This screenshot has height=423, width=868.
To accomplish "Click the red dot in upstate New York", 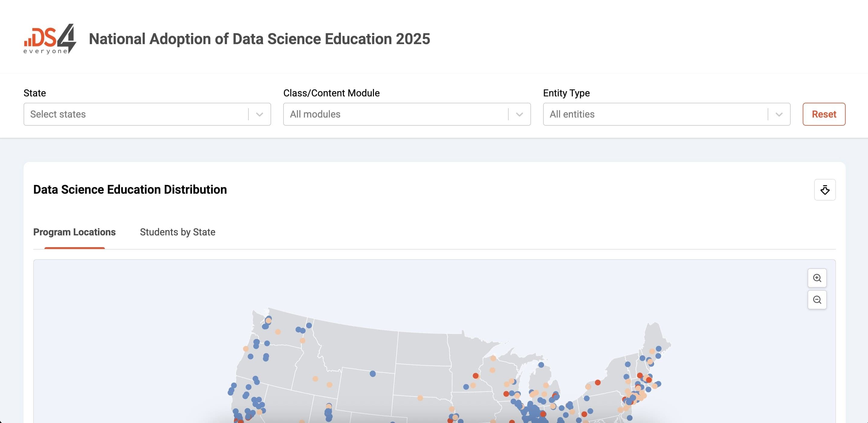I will [598, 383].
